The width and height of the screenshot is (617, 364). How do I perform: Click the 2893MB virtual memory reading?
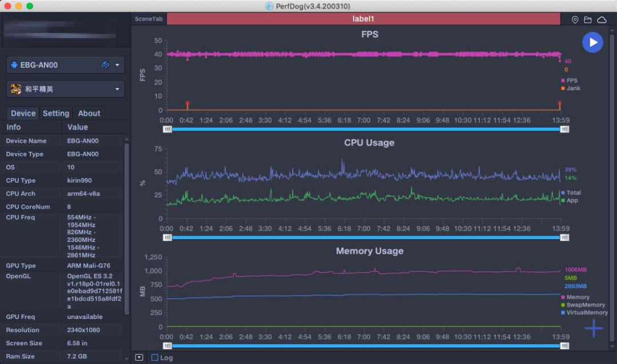click(575, 286)
